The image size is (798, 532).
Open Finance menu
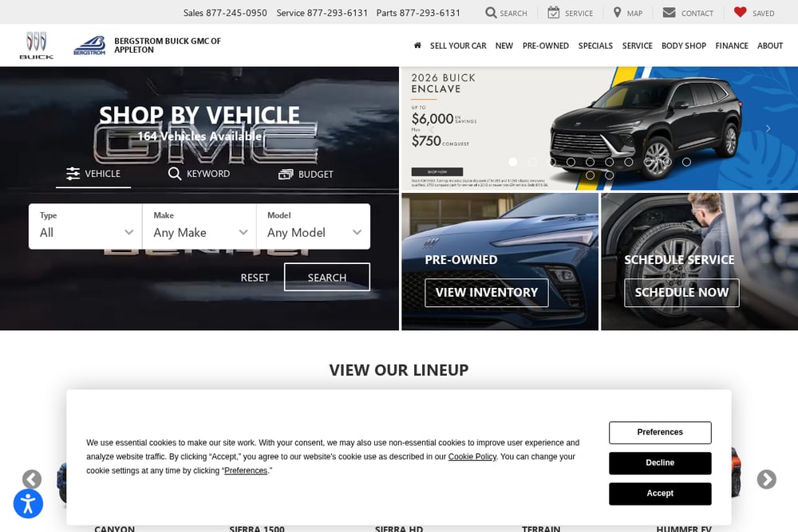tap(731, 45)
